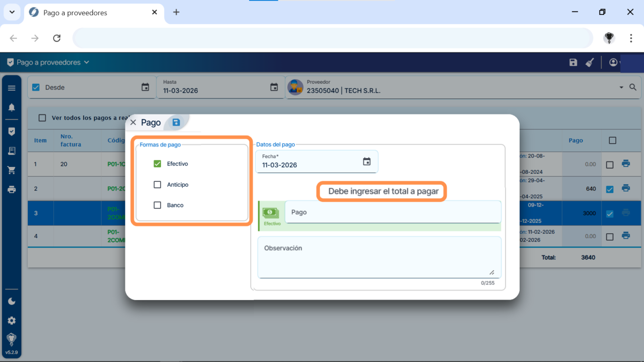Viewport: 644px width, 362px height.
Task: Enable the Banco payment method
Action: pos(158,205)
